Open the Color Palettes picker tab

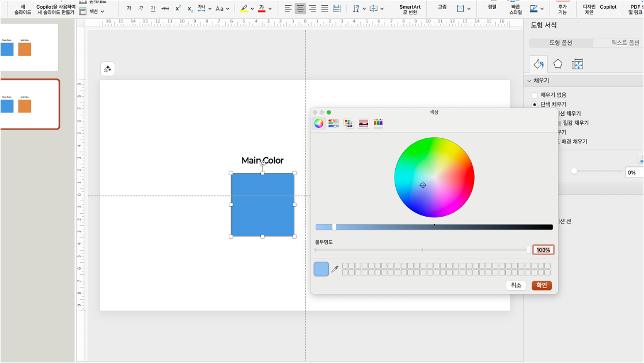pos(348,123)
